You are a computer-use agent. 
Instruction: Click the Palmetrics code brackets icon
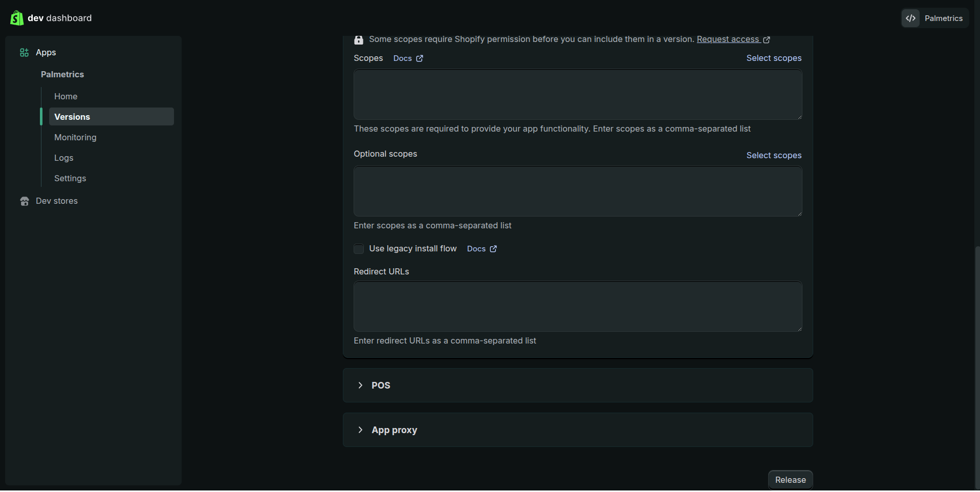pos(910,18)
